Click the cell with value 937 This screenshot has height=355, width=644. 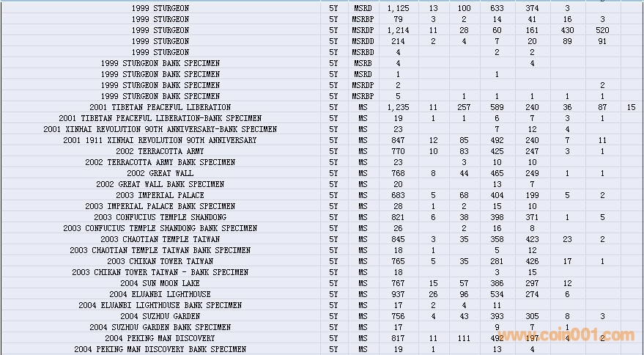click(398, 294)
